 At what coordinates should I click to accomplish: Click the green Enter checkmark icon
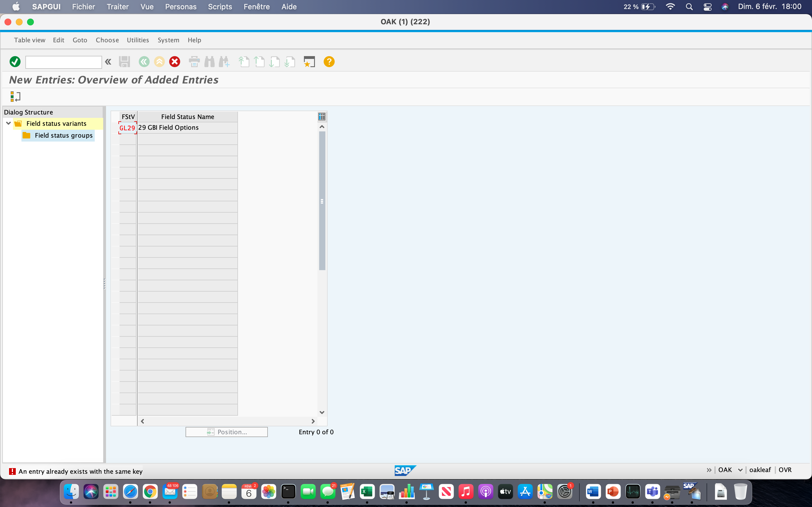point(15,62)
